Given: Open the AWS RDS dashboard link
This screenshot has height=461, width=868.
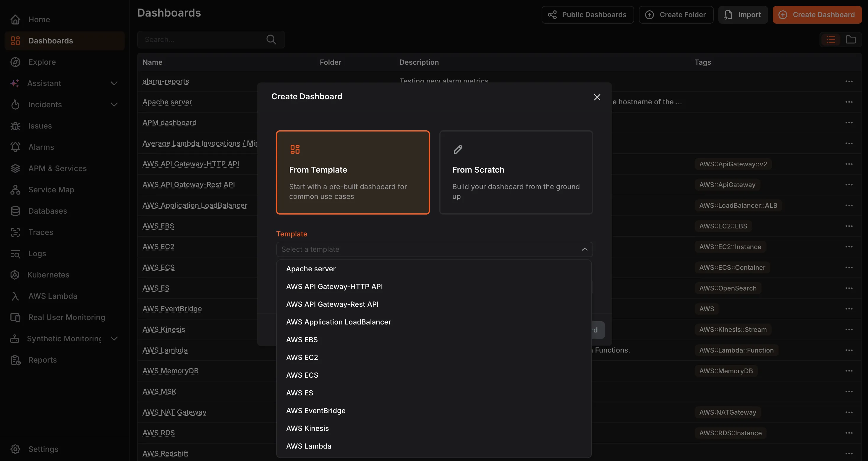Looking at the screenshot, I should 159,433.
